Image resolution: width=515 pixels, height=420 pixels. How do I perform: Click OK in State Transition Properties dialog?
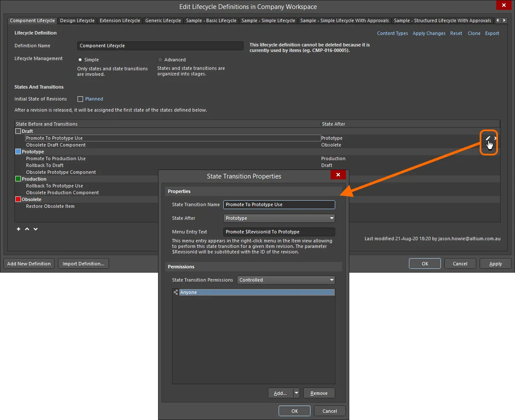point(294,411)
